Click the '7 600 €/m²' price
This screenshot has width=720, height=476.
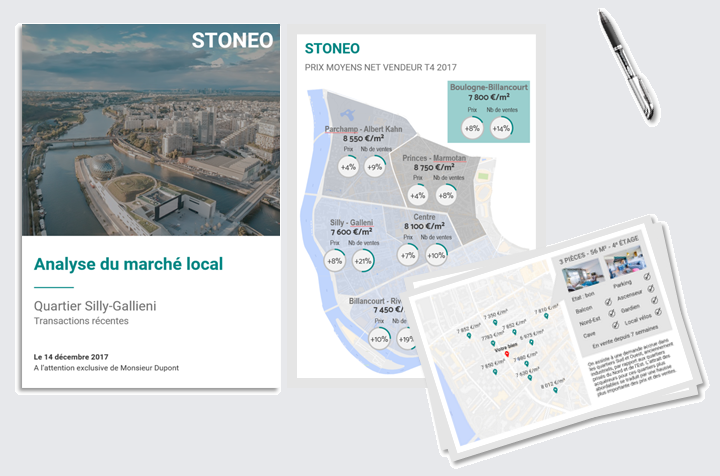click(351, 232)
